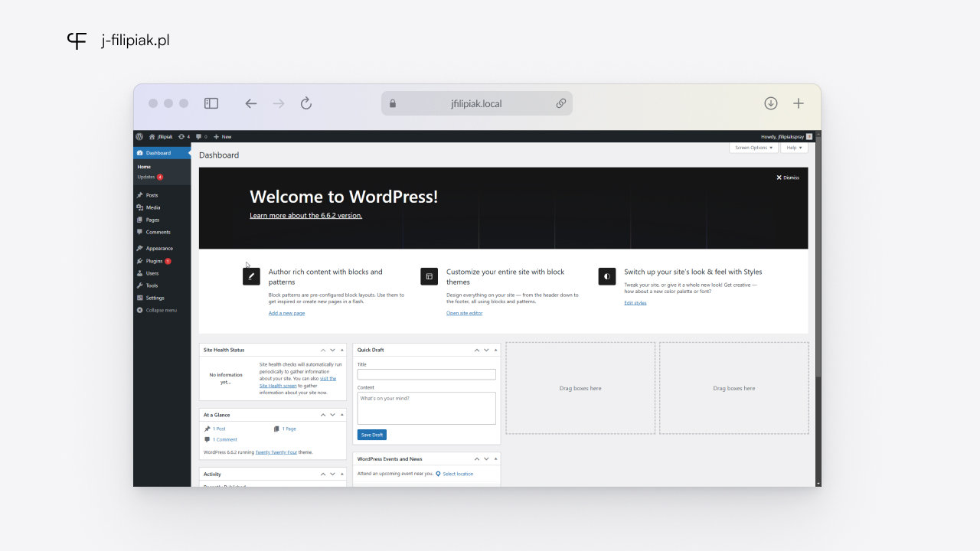The width and height of the screenshot is (980, 551).
Task: Click the Select location link
Action: click(458, 474)
